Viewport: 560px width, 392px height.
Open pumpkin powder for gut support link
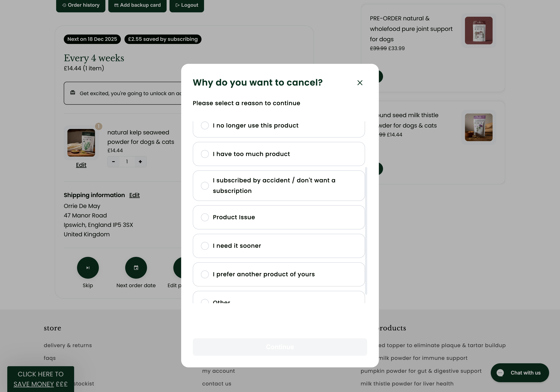421,371
